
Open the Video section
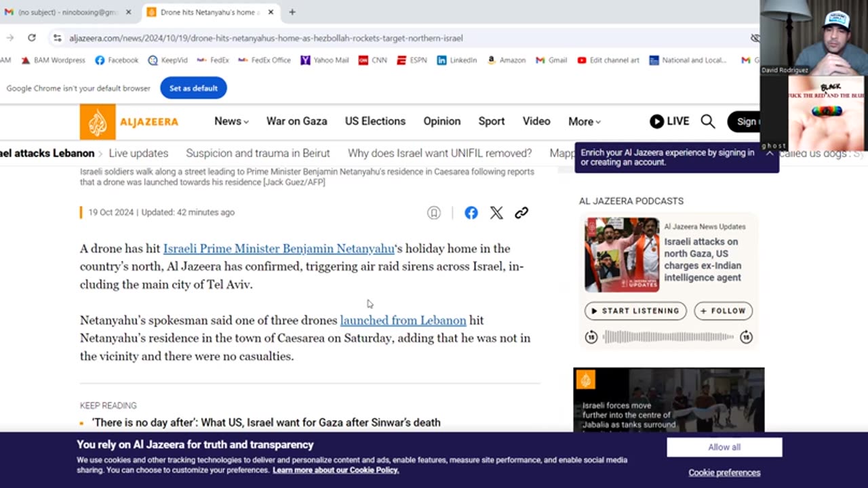(536, 121)
